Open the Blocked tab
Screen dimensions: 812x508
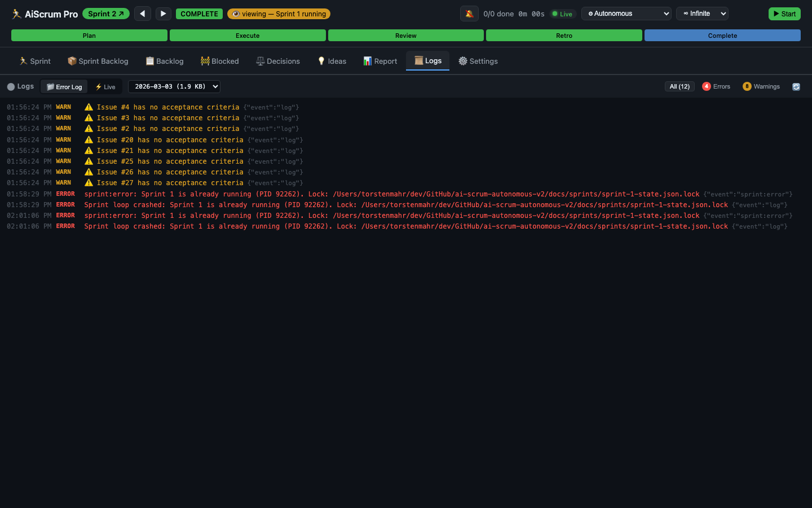click(x=219, y=61)
